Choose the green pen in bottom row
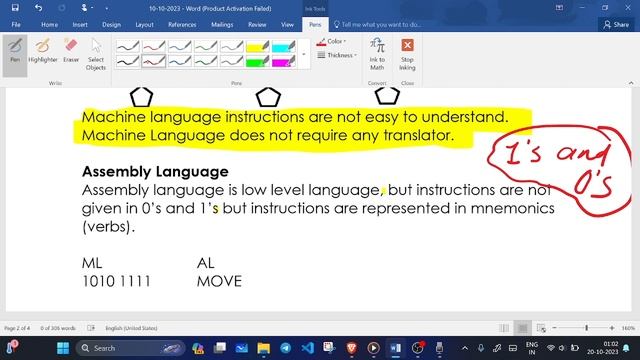This screenshot has height=360, width=640. tap(206, 61)
